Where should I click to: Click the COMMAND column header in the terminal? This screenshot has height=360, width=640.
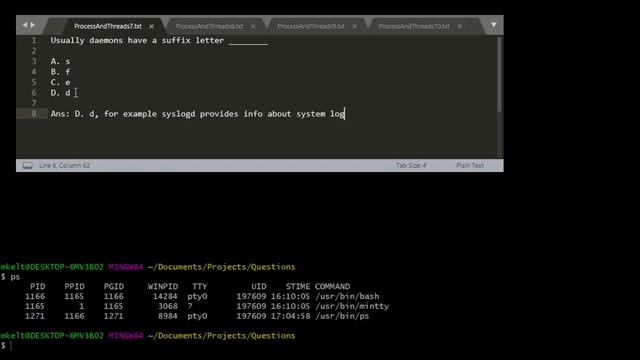pos(332,286)
